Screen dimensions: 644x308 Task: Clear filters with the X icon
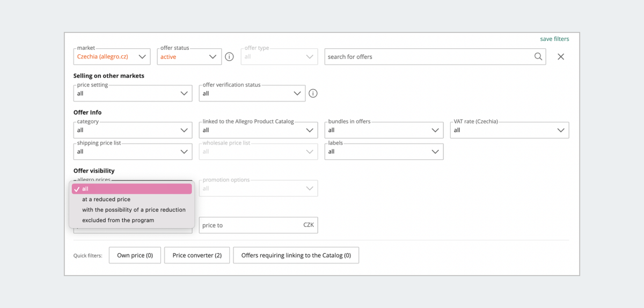click(561, 57)
